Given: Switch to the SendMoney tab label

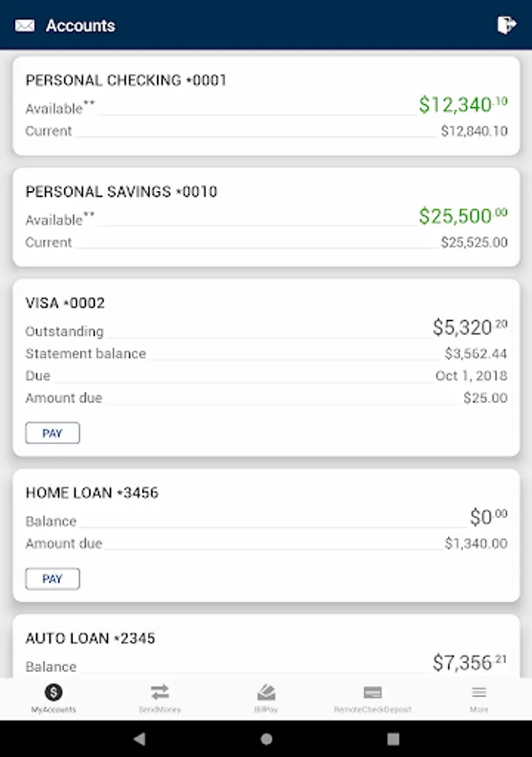Looking at the screenshot, I should [x=160, y=710].
